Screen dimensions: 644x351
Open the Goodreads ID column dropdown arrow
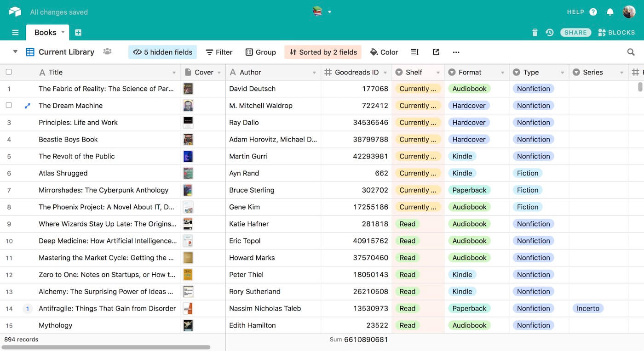385,73
